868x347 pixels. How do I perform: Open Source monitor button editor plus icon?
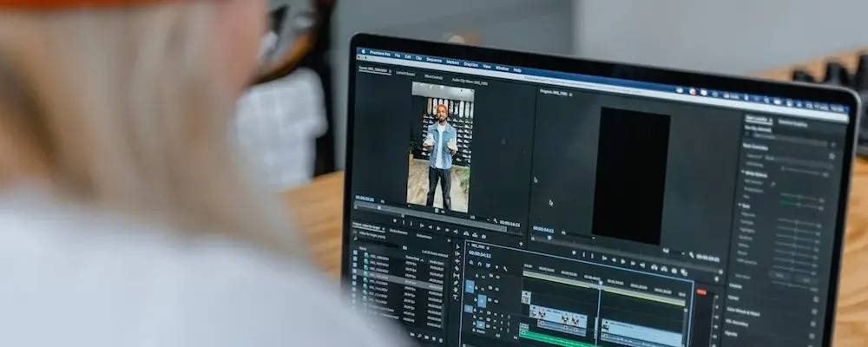click(x=521, y=244)
